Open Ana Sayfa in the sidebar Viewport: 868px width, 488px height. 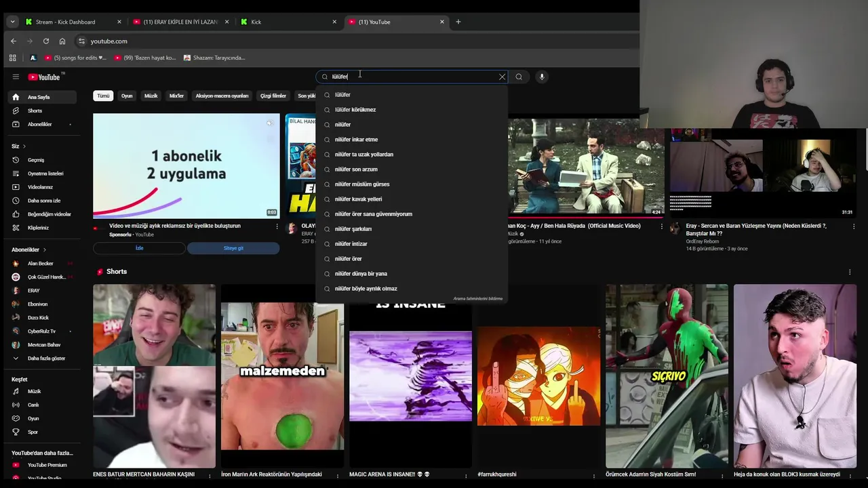tap(43, 97)
